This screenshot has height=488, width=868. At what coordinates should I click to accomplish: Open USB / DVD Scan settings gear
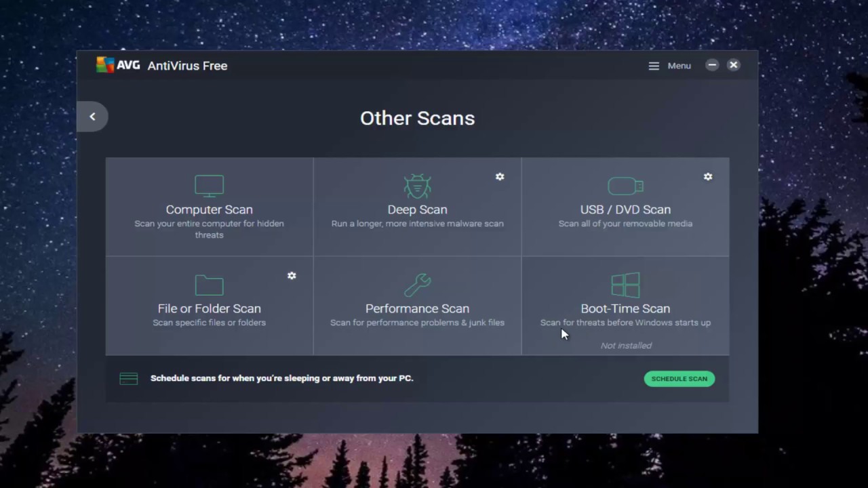pos(708,177)
